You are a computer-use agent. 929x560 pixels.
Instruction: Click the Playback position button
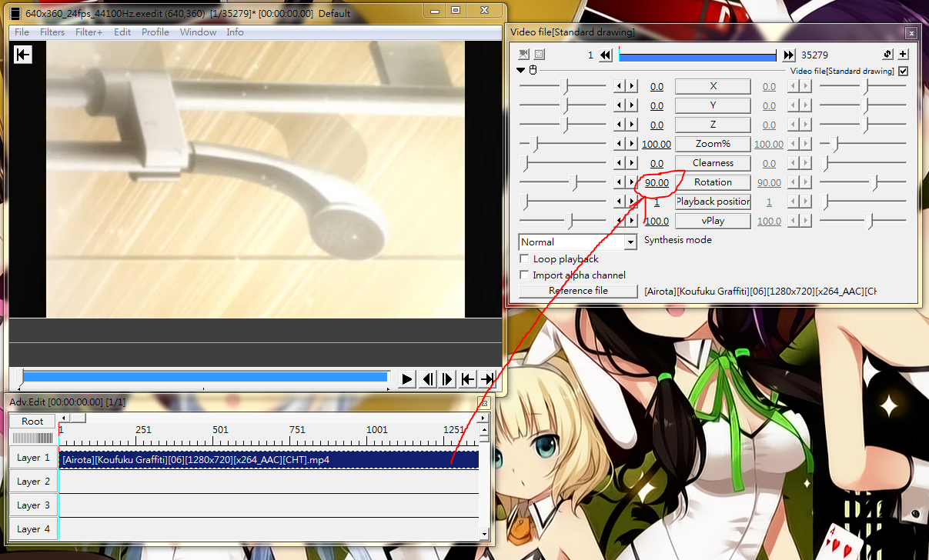tap(713, 202)
